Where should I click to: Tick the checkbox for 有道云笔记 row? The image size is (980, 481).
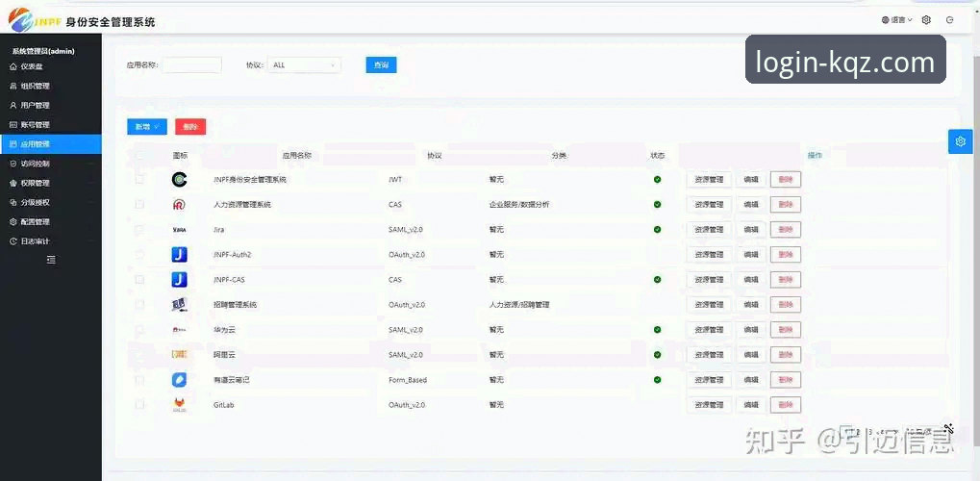139,379
